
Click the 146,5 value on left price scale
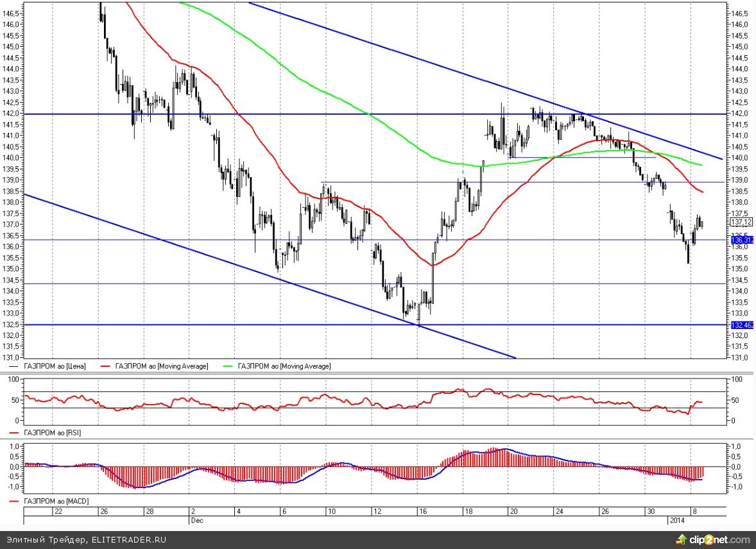(11, 13)
